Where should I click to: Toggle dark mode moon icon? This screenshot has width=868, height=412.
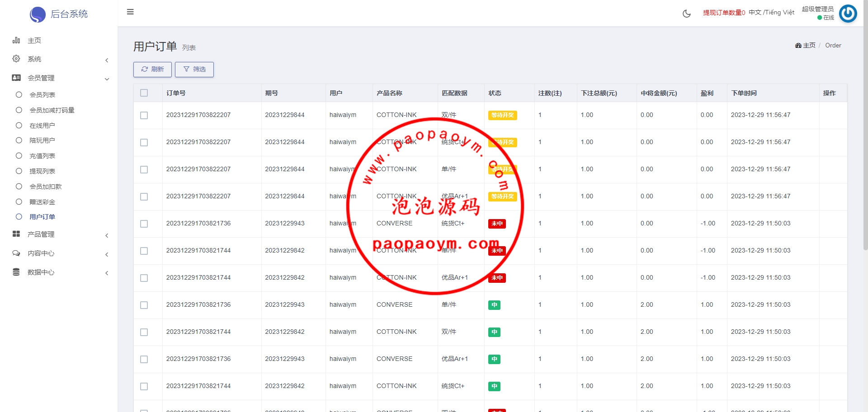coord(686,14)
